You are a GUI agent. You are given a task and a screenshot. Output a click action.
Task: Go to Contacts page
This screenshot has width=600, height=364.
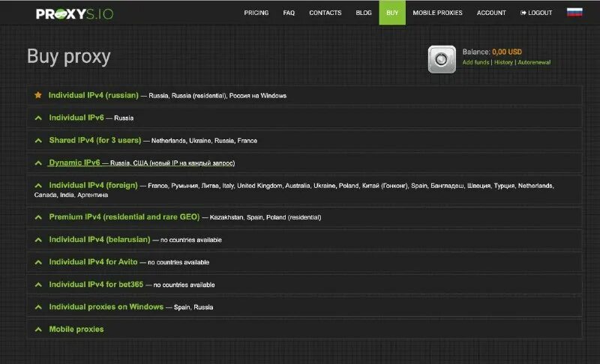coord(325,13)
